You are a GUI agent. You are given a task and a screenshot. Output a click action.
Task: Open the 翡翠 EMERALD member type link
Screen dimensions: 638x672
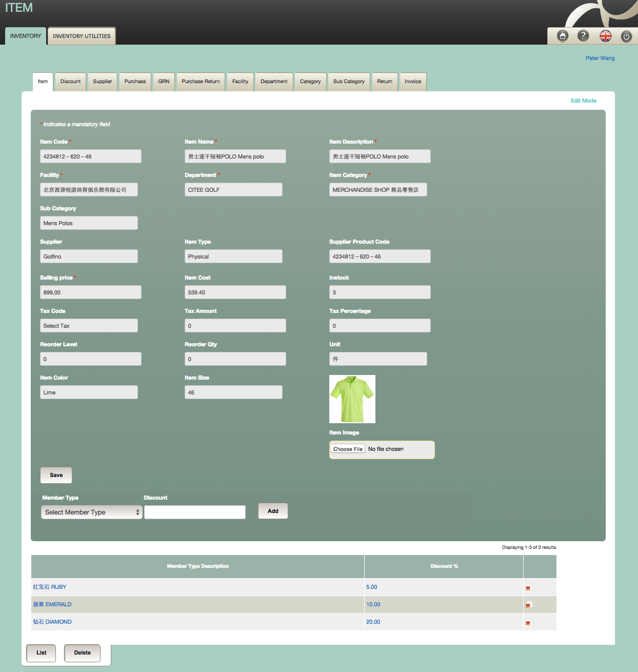click(x=52, y=604)
